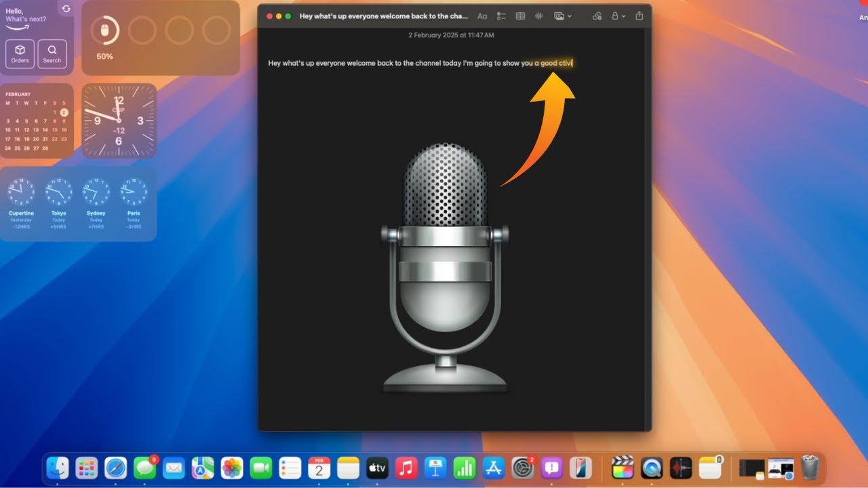Open Search in the Amazon widget
The image size is (868, 488).
coord(52,54)
